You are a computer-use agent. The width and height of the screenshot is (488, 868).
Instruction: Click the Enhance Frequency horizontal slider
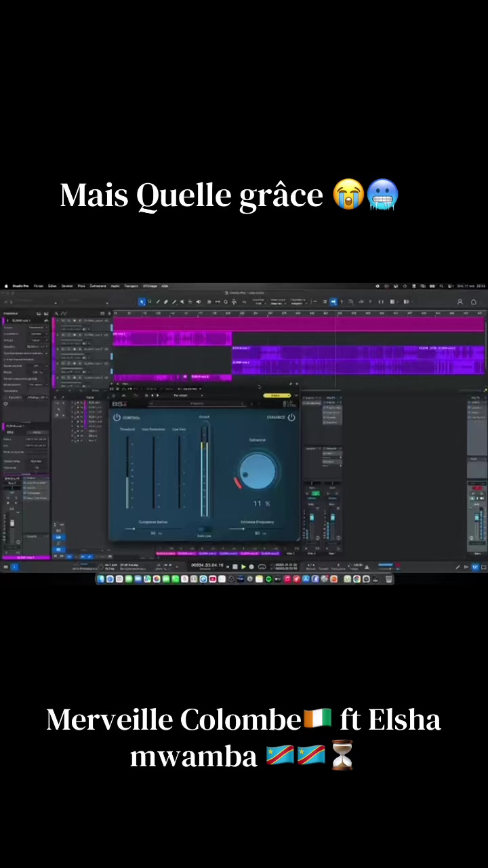pyautogui.click(x=257, y=528)
